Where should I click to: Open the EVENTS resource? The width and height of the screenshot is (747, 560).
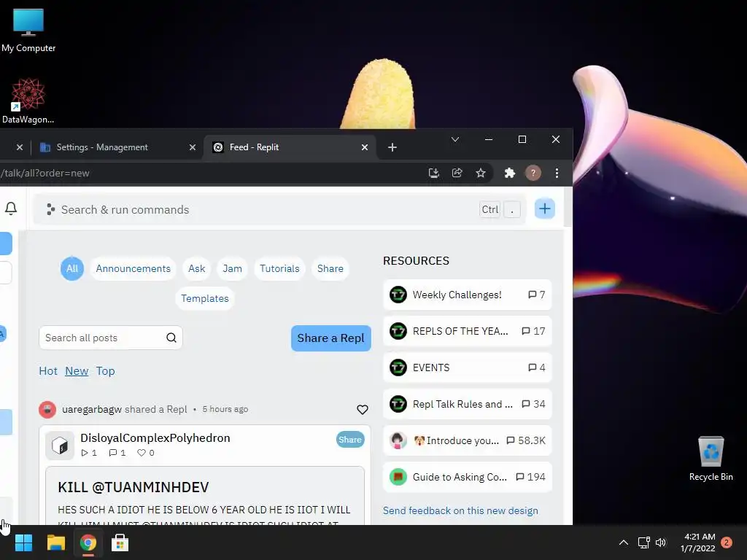click(x=468, y=367)
